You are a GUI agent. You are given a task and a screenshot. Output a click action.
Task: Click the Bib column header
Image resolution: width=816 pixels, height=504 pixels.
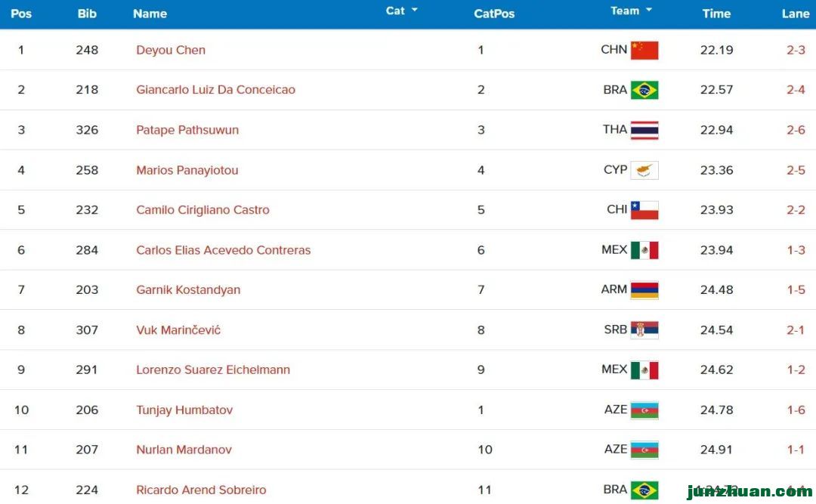pyautogui.click(x=87, y=14)
